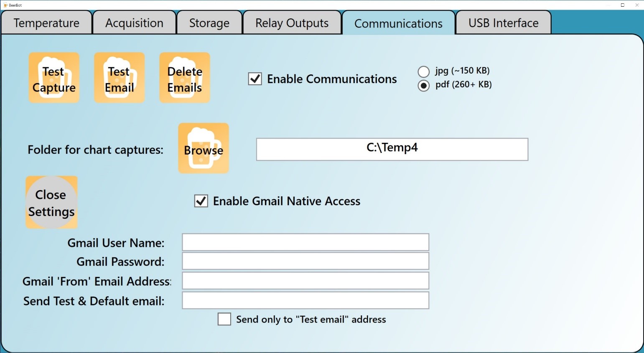Click the 'Send Test & Default email:' label
Viewport: 644px width, 353px height.
94,301
